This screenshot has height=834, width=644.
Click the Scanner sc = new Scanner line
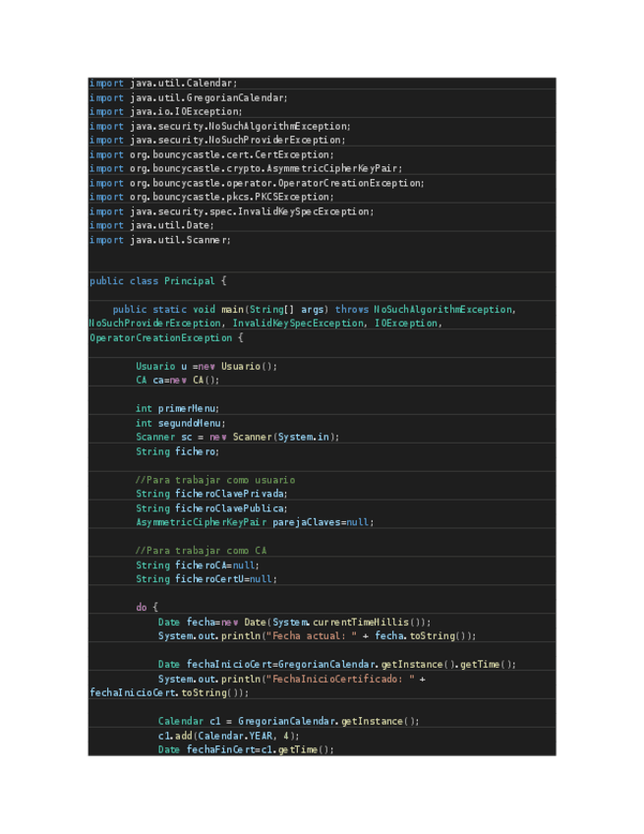click(237, 437)
